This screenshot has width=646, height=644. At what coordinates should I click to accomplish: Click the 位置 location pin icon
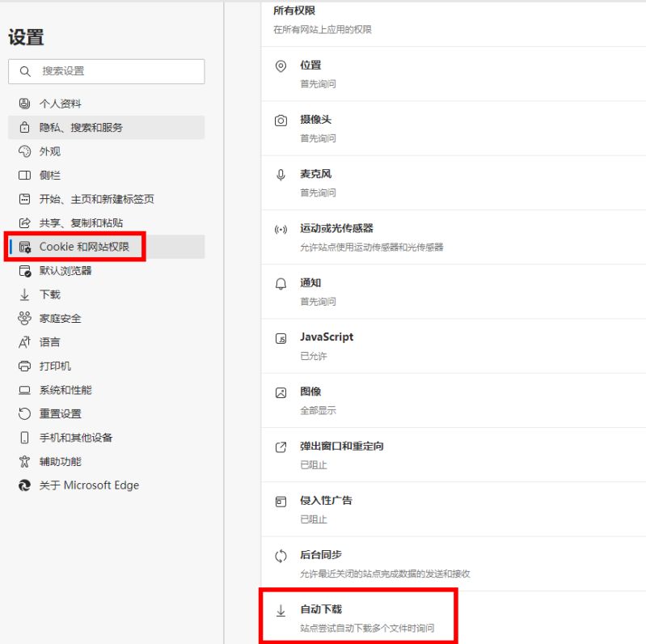[281, 66]
